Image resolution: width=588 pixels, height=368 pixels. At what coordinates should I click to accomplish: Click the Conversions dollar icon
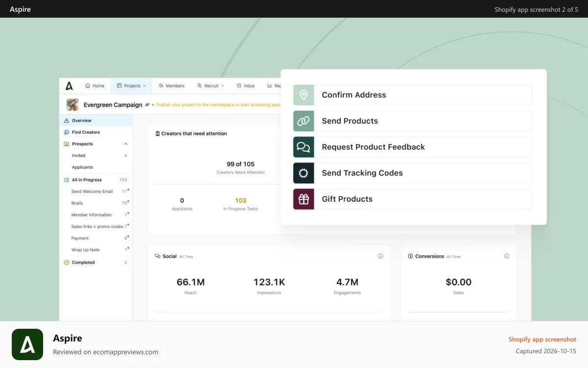pos(411,256)
